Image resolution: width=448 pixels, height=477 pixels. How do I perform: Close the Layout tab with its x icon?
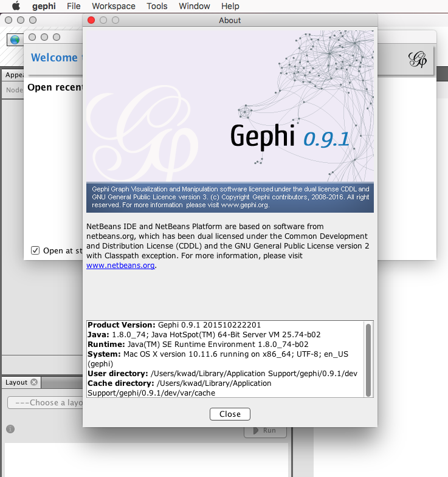pos(34,382)
